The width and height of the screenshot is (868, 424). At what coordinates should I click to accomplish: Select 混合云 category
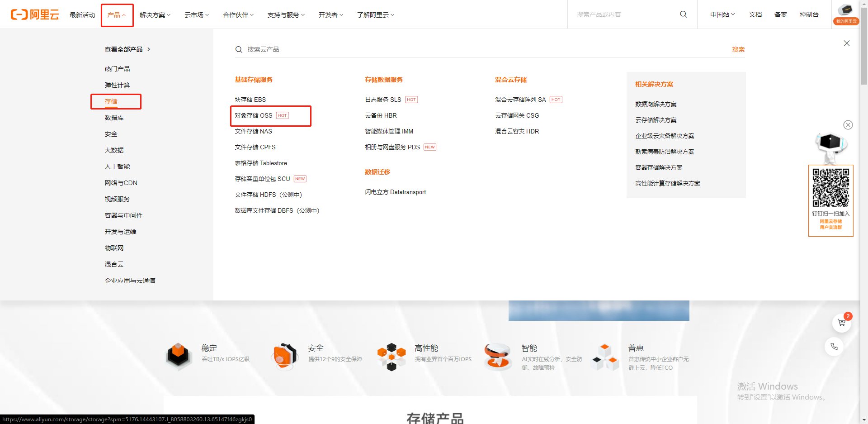[114, 264]
